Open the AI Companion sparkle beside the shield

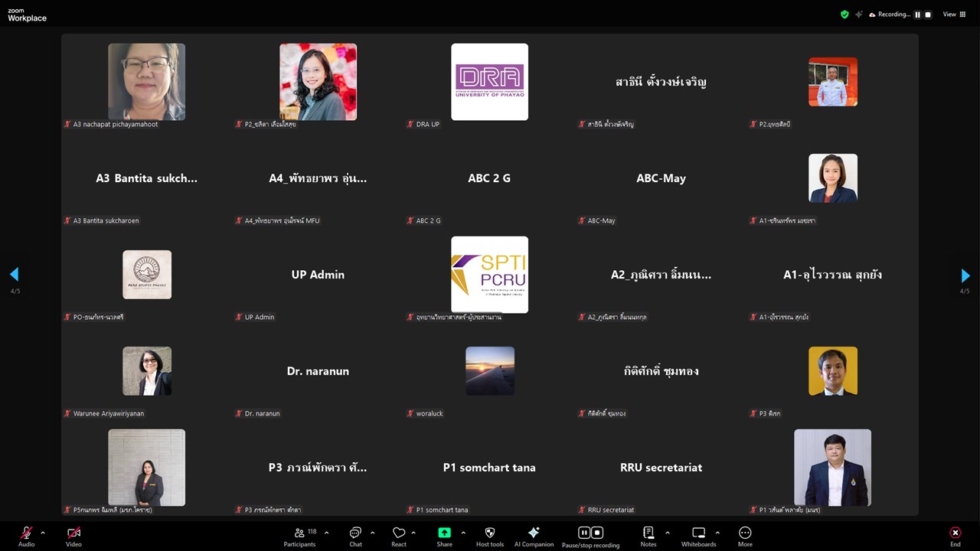pyautogui.click(x=859, y=15)
